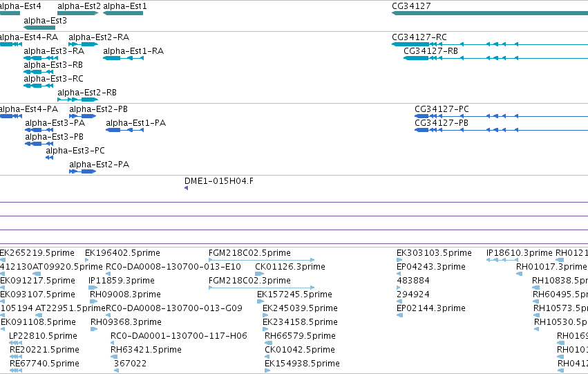Click the AT22951.5prime EST label
588x374 pixels.
click(70, 308)
